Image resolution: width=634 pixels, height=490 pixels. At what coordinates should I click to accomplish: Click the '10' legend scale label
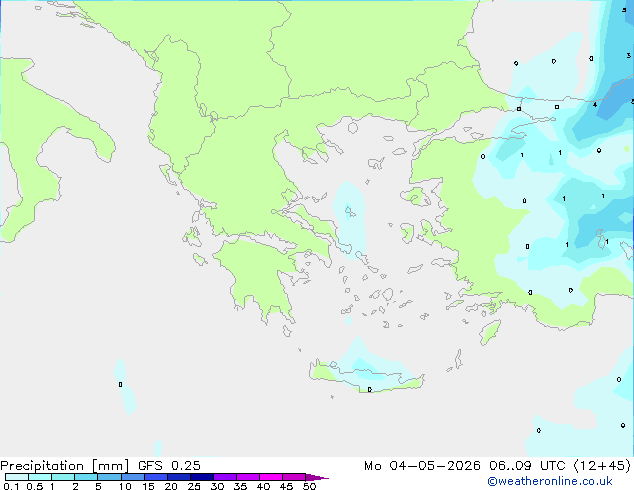[125, 486]
